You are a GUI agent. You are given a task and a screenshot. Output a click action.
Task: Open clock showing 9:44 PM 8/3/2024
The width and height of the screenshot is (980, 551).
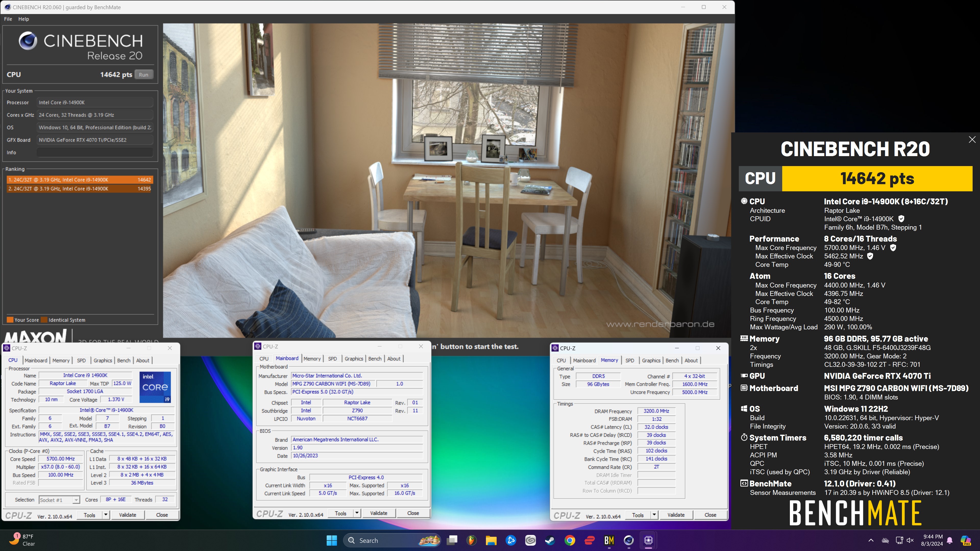click(932, 540)
